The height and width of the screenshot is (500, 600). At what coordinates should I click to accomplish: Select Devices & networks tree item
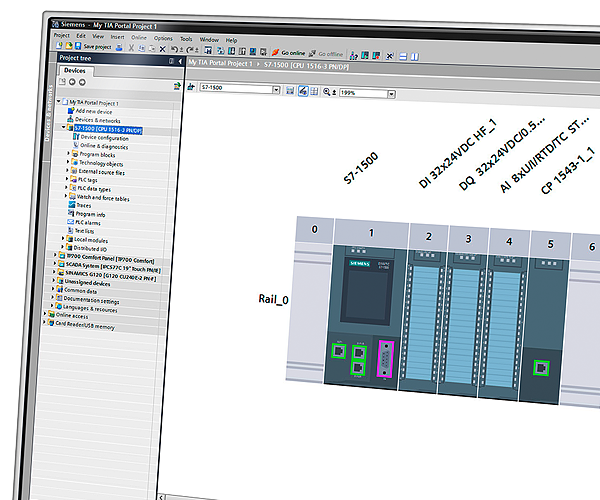98,120
